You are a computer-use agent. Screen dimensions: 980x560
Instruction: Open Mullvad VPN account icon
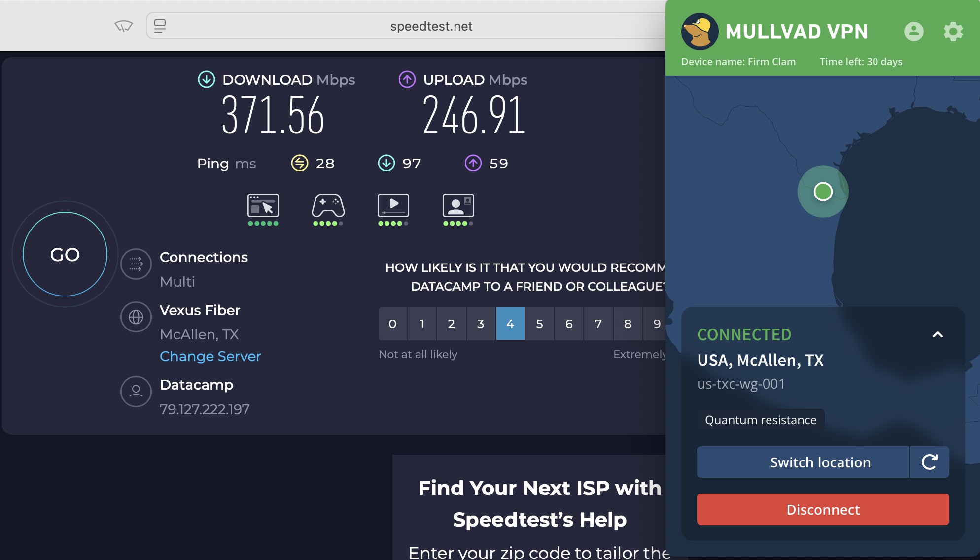pos(913,32)
